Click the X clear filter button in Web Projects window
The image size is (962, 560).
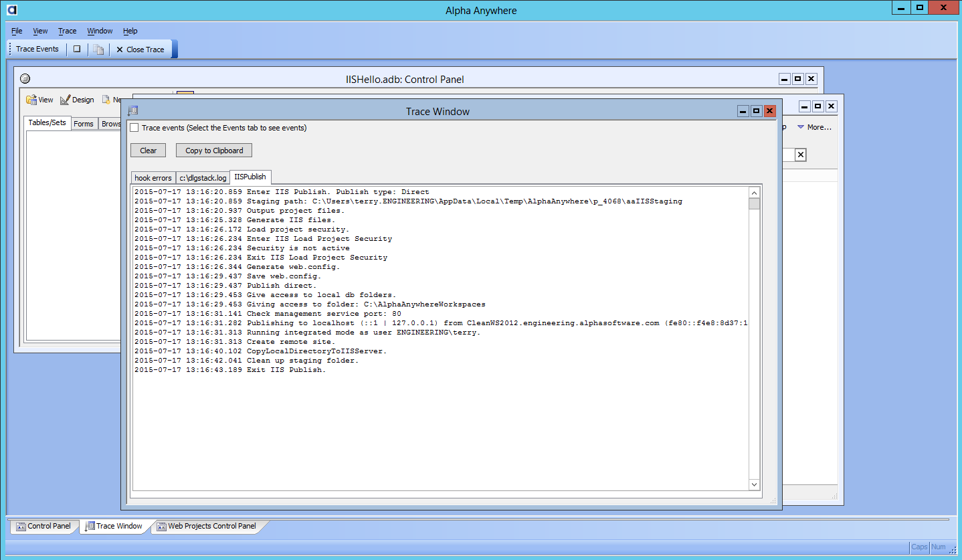(x=801, y=155)
